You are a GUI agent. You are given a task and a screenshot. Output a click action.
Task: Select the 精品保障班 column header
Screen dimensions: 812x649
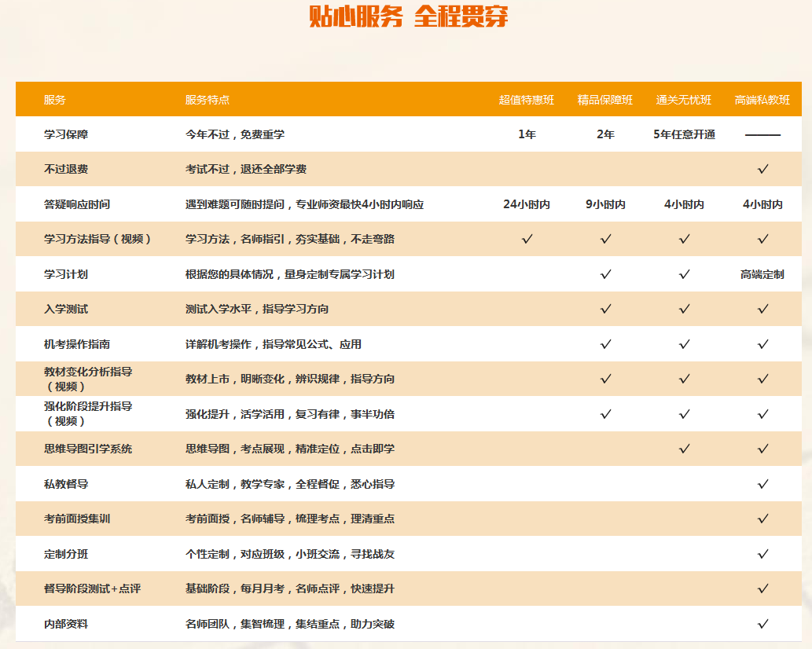(x=605, y=100)
